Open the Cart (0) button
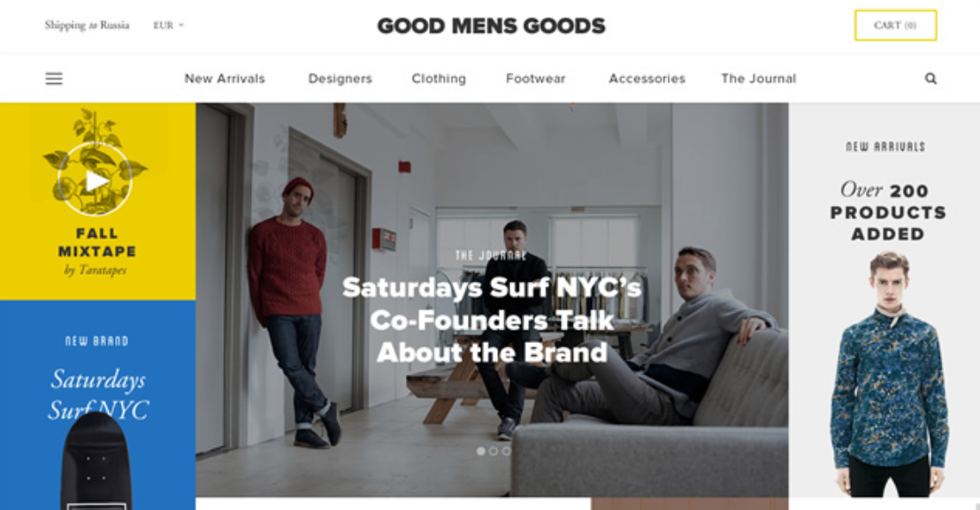The image size is (980, 510). click(x=896, y=26)
